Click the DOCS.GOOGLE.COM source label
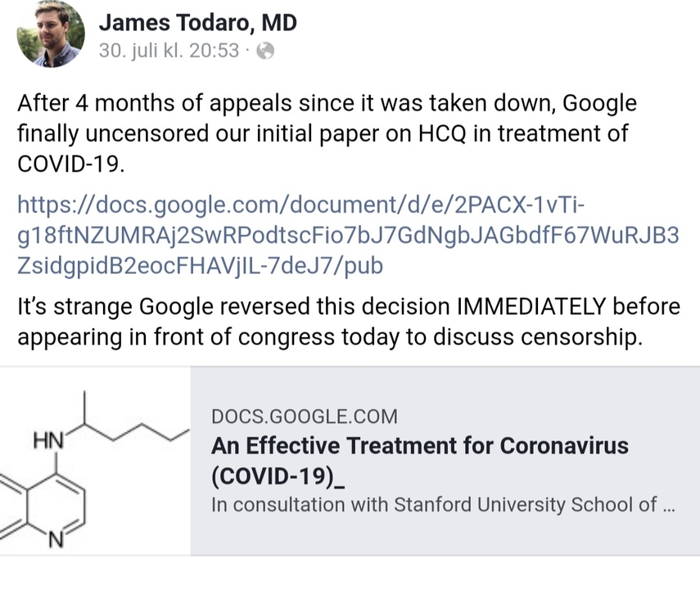 click(x=304, y=416)
